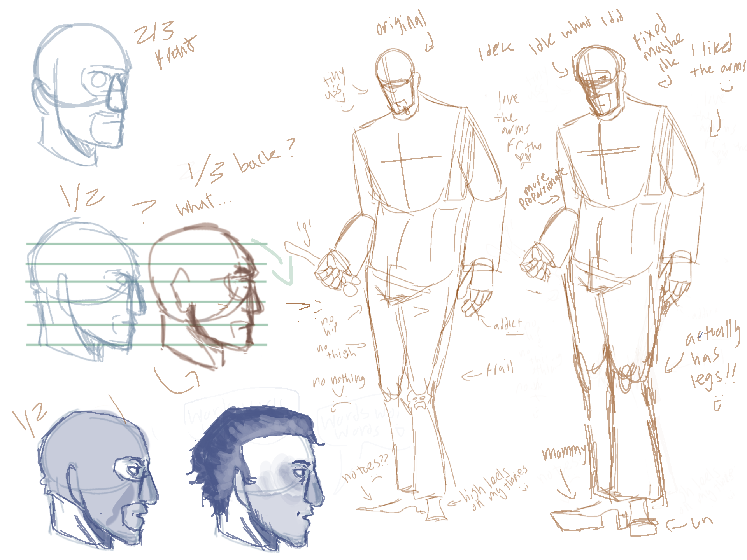Click the "mommy" handwritten label
Viewport: 747px width, 560px height.
(x=563, y=452)
